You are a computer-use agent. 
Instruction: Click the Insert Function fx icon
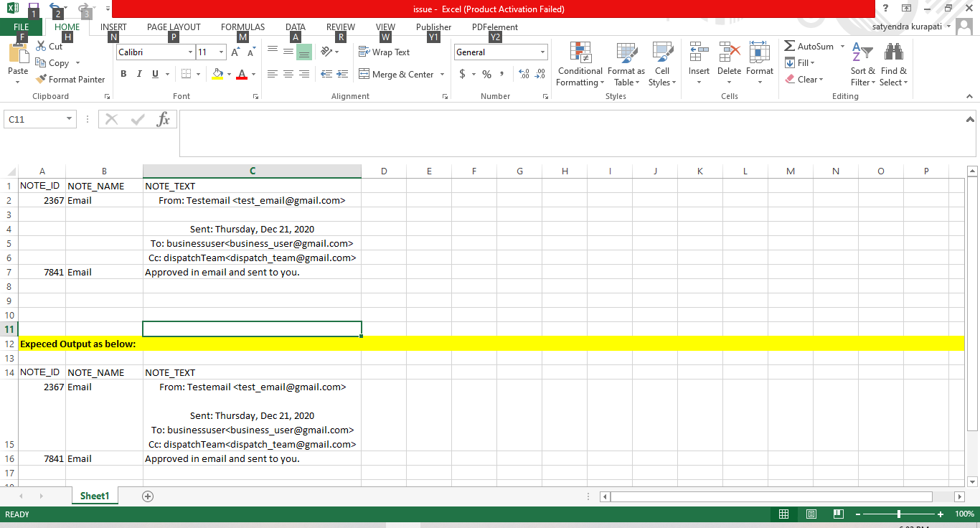click(x=163, y=119)
